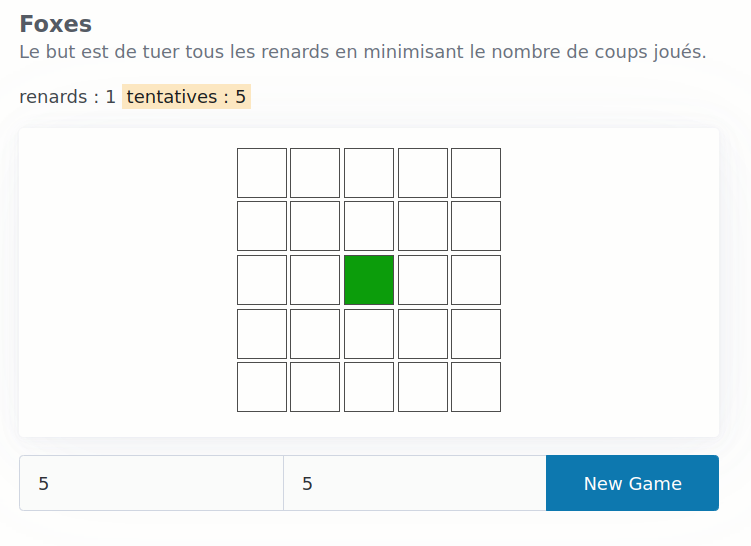Focus the first number input field

click(x=151, y=483)
